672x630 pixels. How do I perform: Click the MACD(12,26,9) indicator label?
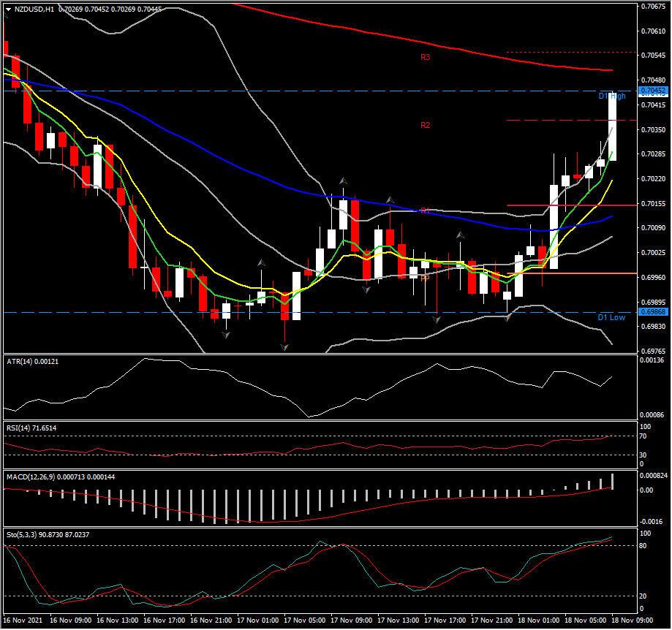(x=61, y=477)
